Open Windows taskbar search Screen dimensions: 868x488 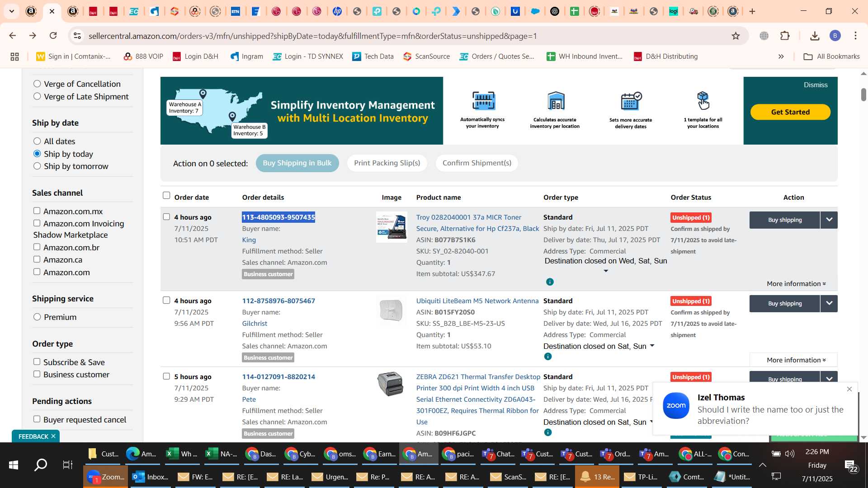click(x=41, y=465)
